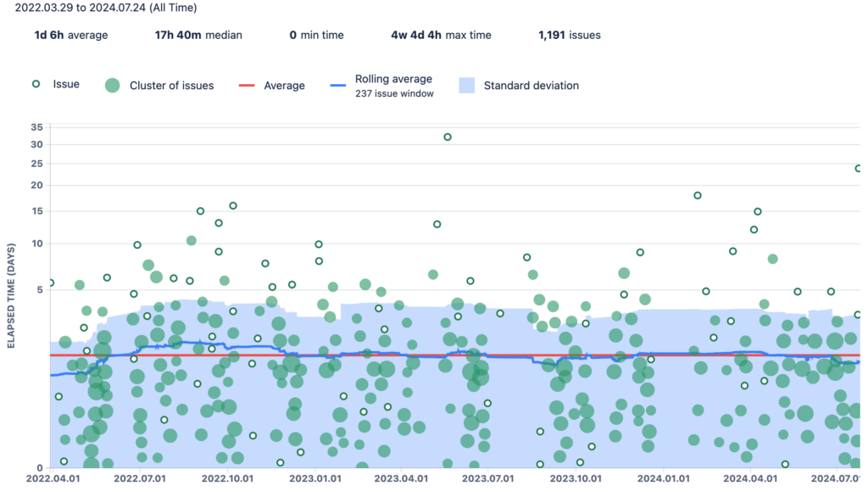Click the light blue Standard deviation swatch

(466, 85)
